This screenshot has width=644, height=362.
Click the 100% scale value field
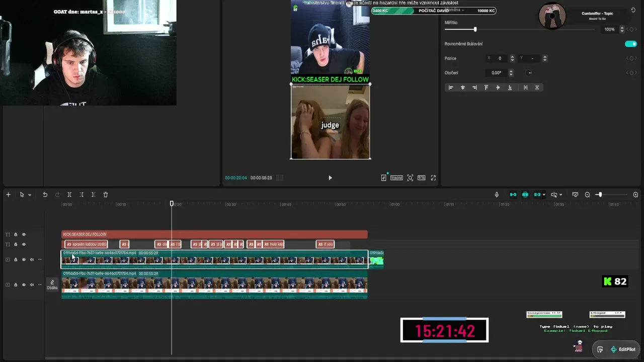coord(609,29)
